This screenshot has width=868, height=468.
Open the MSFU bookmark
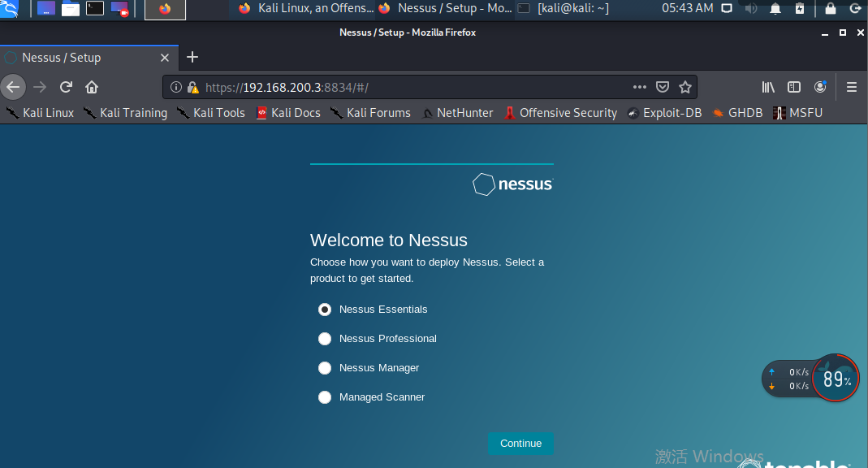click(x=797, y=113)
